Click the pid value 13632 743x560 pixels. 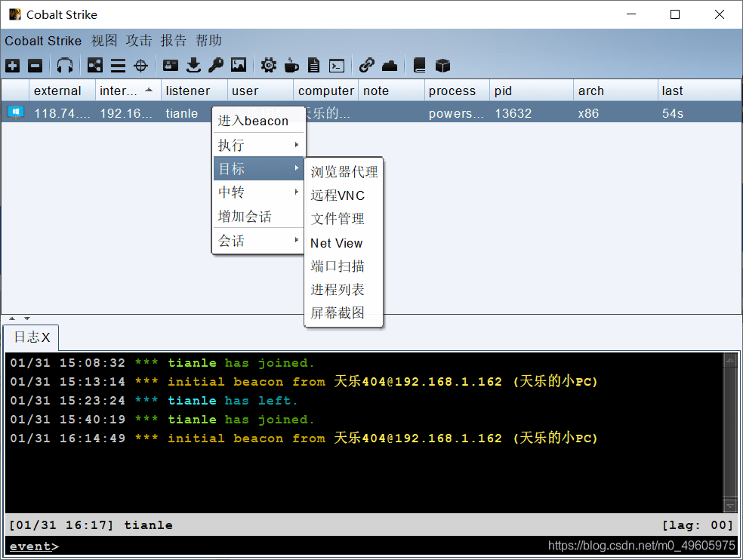pyautogui.click(x=513, y=113)
